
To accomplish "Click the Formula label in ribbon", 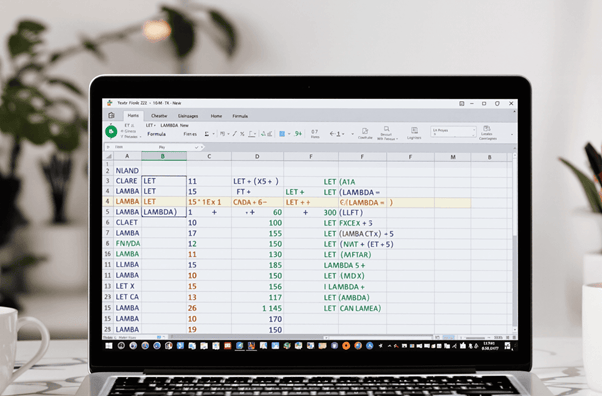I will (156, 134).
